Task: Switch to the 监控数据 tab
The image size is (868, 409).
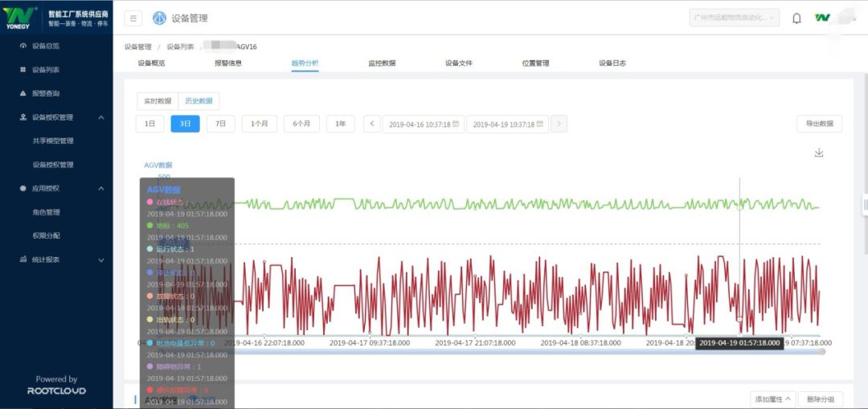Action: 382,63
